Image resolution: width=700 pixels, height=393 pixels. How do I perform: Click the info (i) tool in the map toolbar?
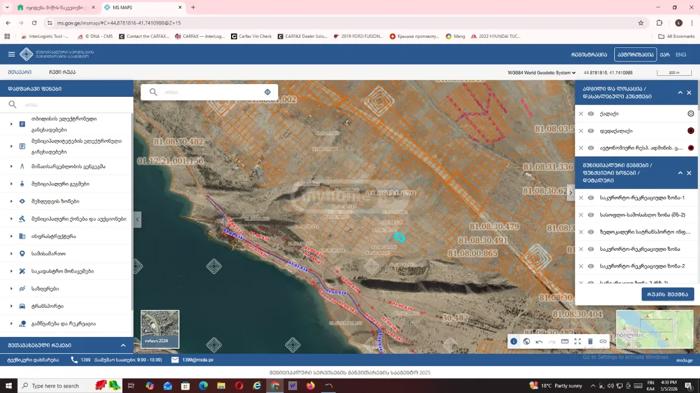[x=514, y=341]
